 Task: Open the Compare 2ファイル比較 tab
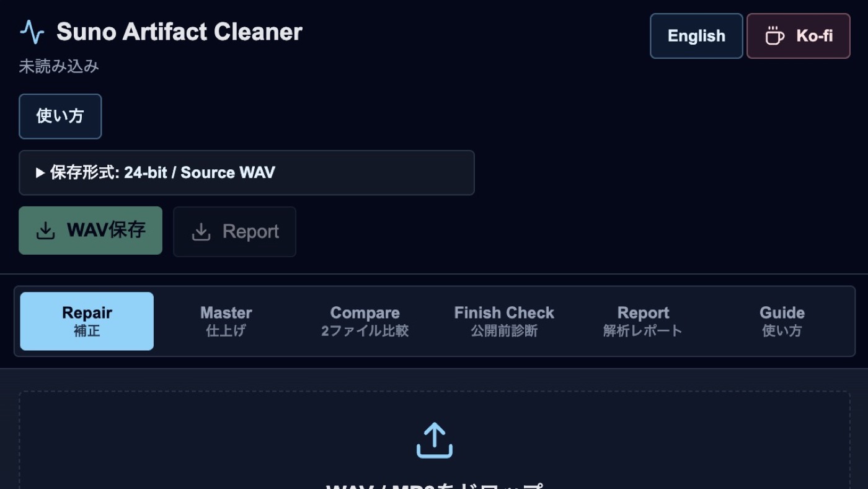pos(365,321)
